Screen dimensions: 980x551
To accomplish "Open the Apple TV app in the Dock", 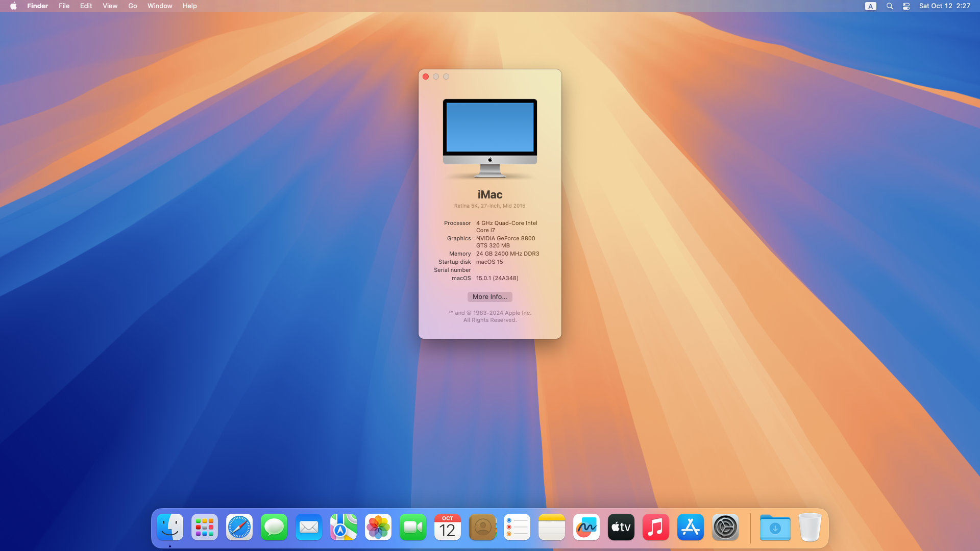I will (x=621, y=527).
